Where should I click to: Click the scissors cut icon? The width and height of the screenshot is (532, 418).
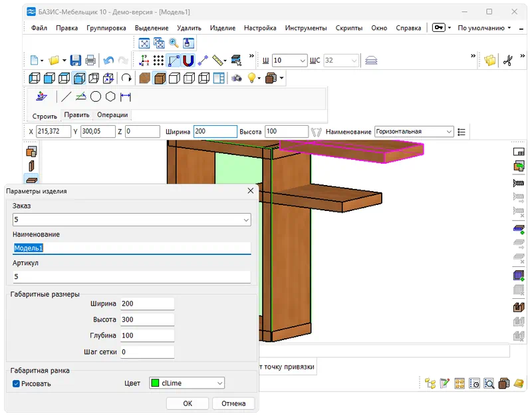(x=507, y=61)
